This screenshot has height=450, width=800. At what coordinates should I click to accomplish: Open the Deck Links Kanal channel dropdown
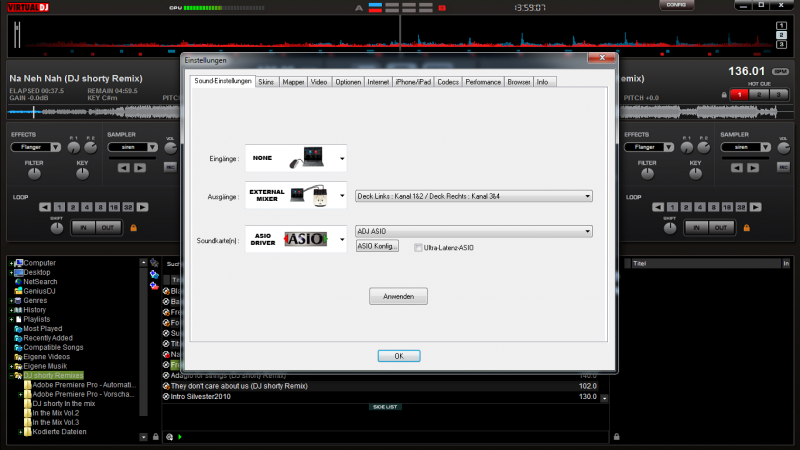[587, 197]
